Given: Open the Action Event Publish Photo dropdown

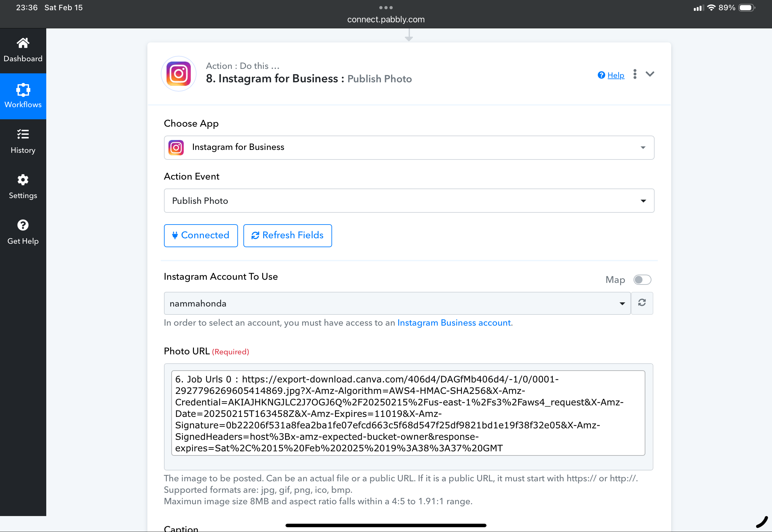Looking at the screenshot, I should (409, 201).
